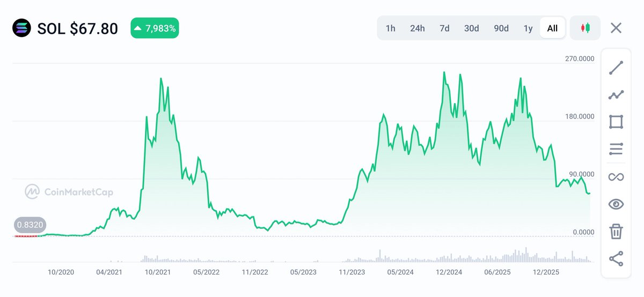The width and height of the screenshot is (644, 297).
Task: Click the Solana logo icon
Action: pyautogui.click(x=22, y=28)
